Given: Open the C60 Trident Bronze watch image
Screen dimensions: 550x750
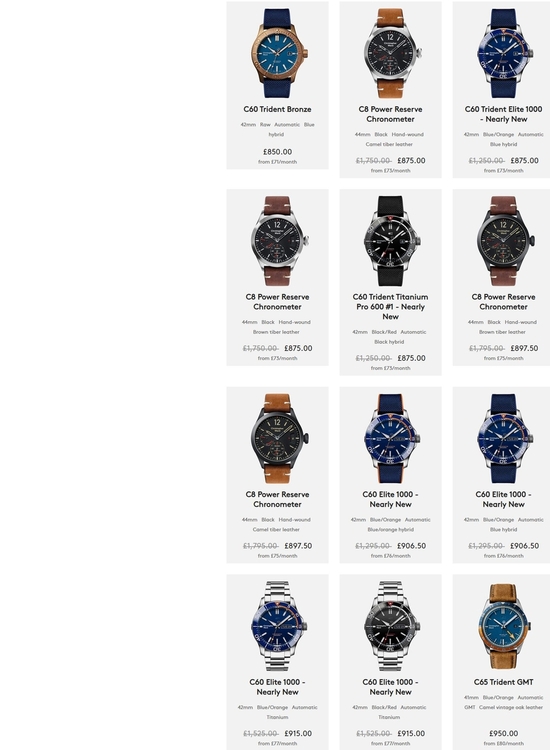Looking at the screenshot, I should coord(277,53).
